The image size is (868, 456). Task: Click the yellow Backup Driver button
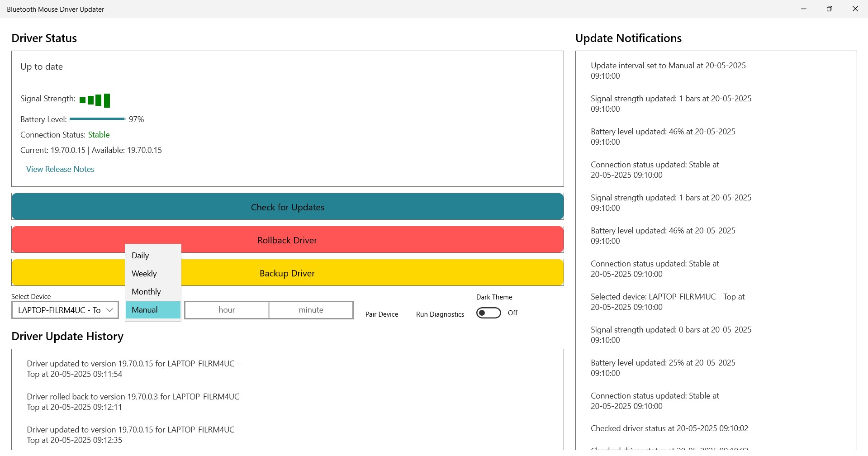click(x=288, y=273)
